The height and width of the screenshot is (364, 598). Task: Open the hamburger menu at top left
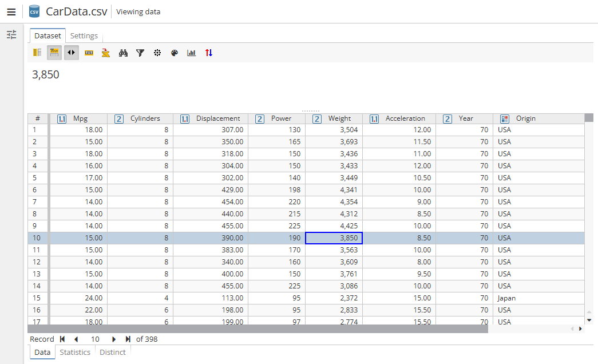(11, 11)
